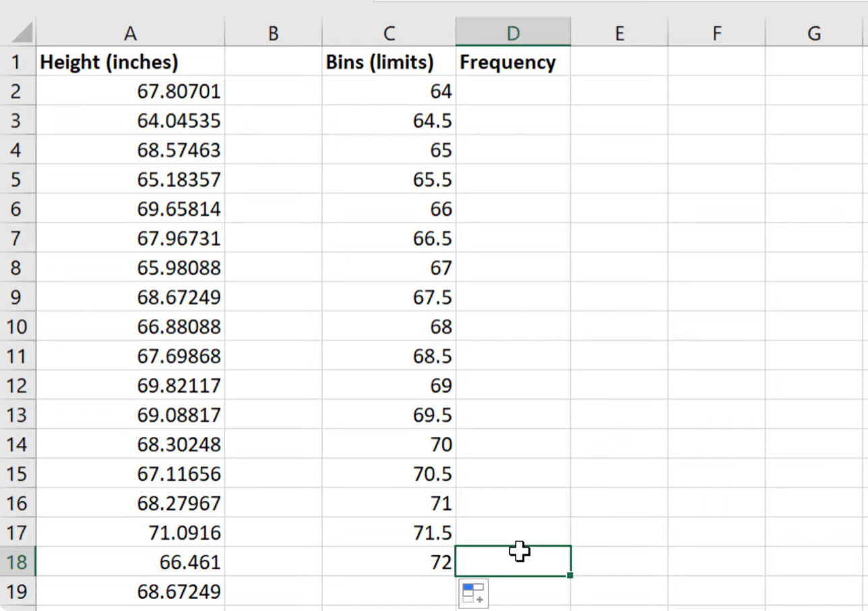
Task: Click the fill handle of selected cell D18
Action: pyautogui.click(x=570, y=575)
